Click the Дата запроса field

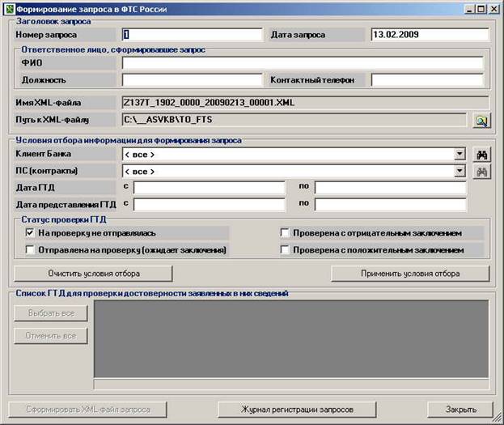(429, 35)
